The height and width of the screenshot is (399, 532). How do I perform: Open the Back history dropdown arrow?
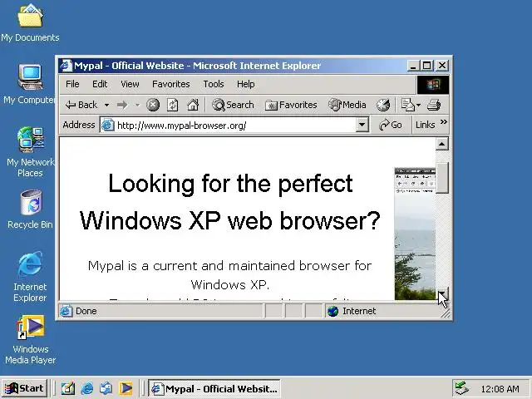tap(106, 106)
